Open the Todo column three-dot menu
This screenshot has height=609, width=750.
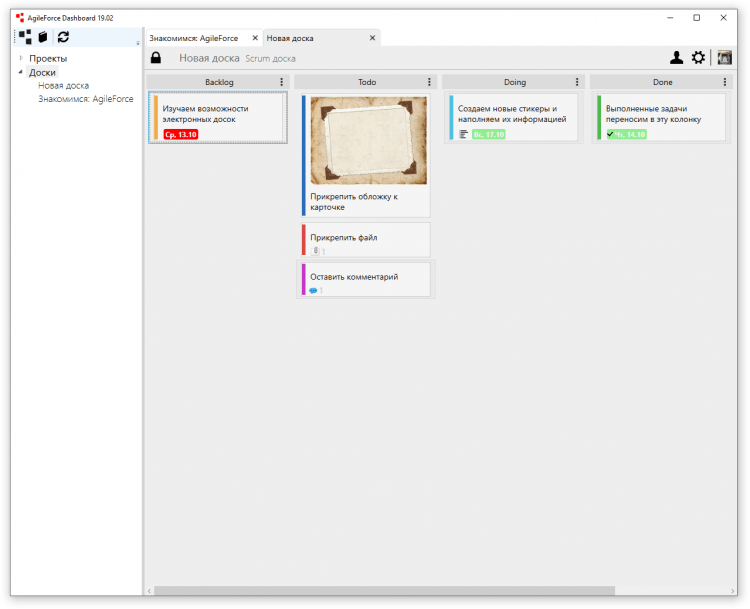pyautogui.click(x=429, y=82)
